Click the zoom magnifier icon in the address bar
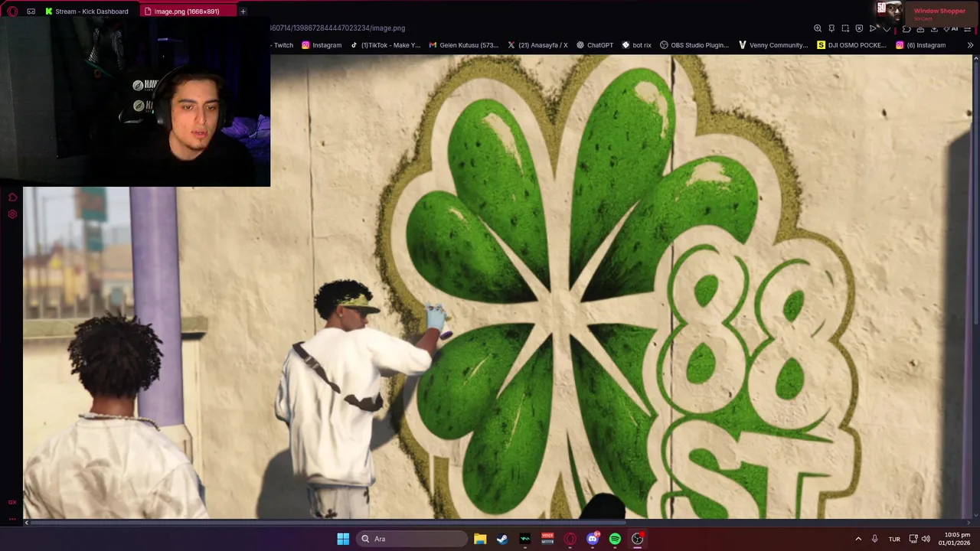This screenshot has width=980, height=551. click(818, 28)
